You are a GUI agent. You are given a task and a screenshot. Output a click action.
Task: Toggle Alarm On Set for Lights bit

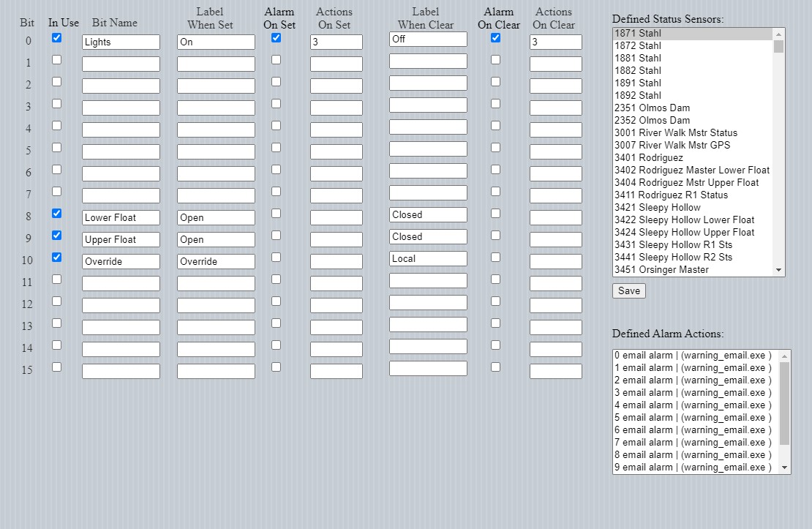coord(276,38)
